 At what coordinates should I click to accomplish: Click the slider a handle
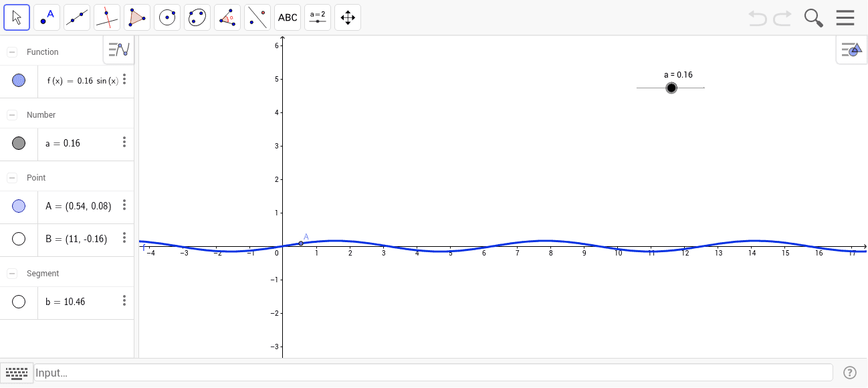671,88
